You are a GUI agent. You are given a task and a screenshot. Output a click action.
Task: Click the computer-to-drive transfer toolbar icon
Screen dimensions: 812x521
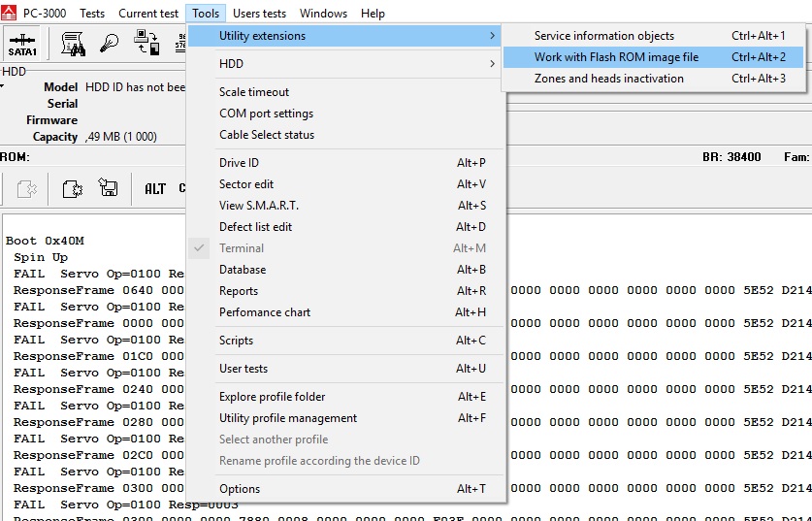click(146, 43)
